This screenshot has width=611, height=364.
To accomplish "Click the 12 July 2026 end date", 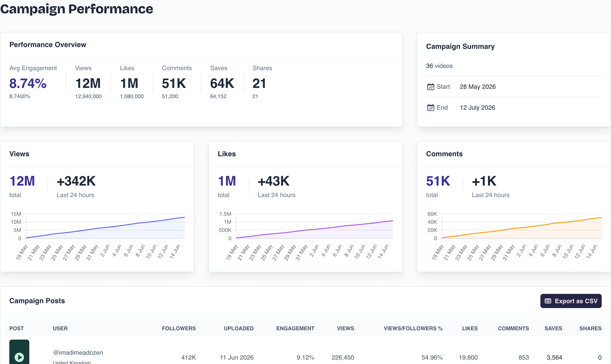I will click(477, 107).
